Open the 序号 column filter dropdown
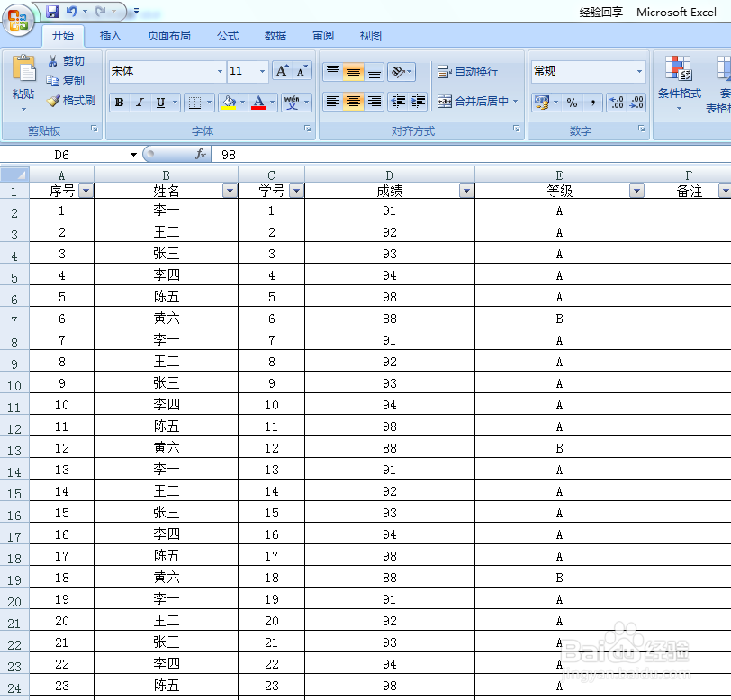 click(x=86, y=191)
